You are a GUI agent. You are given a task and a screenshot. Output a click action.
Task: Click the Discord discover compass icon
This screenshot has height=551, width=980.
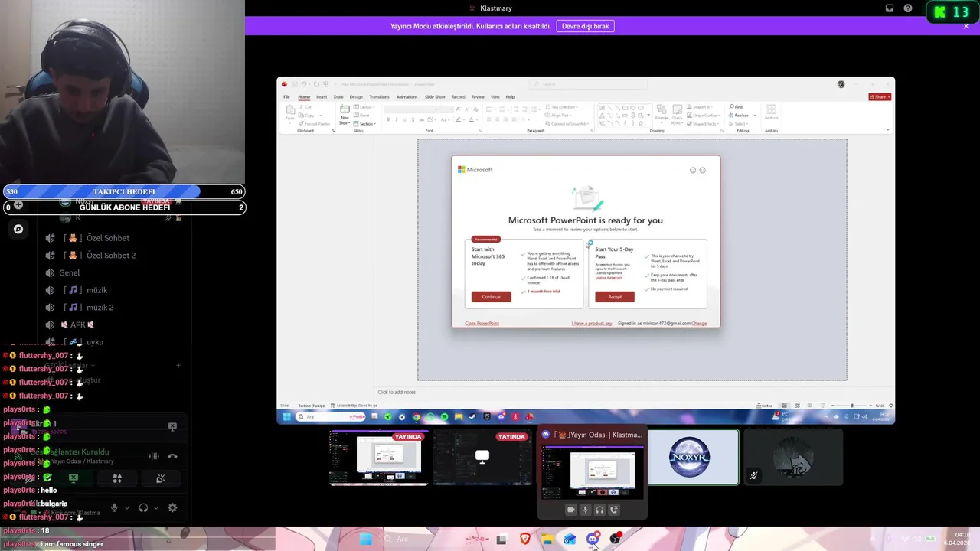[x=18, y=229]
